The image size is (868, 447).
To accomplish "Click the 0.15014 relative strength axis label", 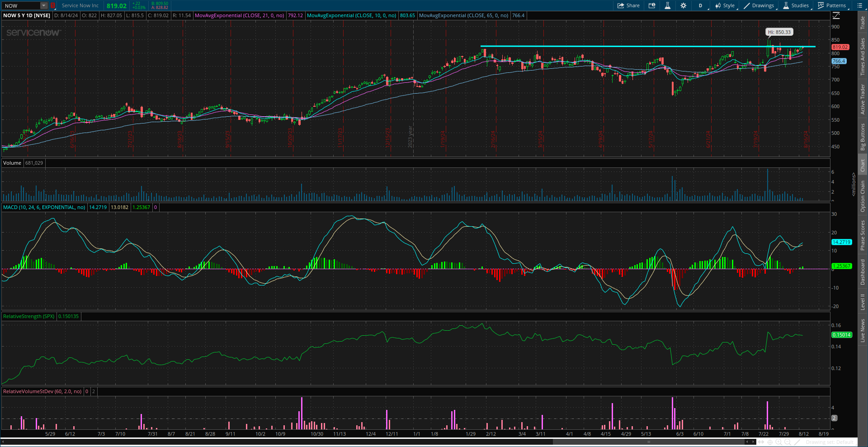I will [841, 335].
